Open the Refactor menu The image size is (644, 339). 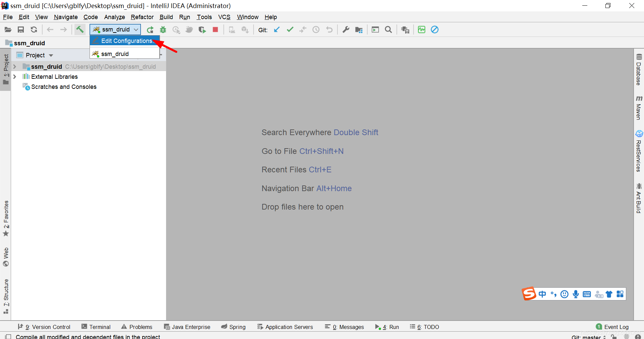[x=142, y=17]
